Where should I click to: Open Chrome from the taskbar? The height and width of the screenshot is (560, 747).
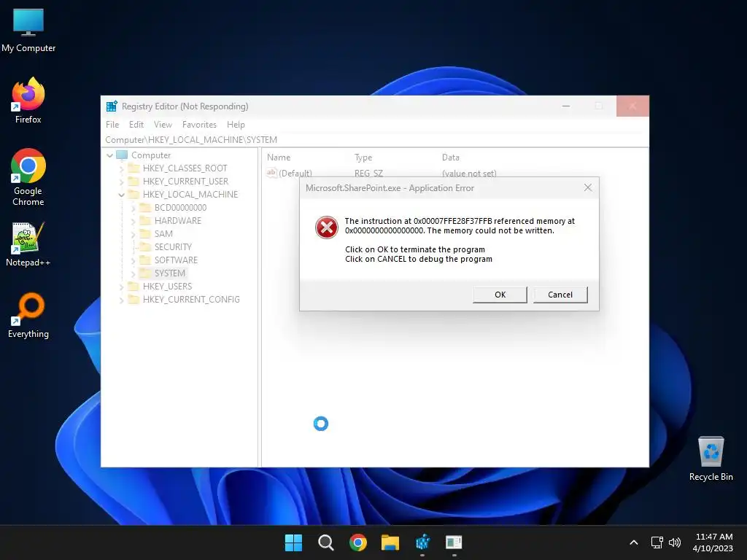[x=357, y=542]
